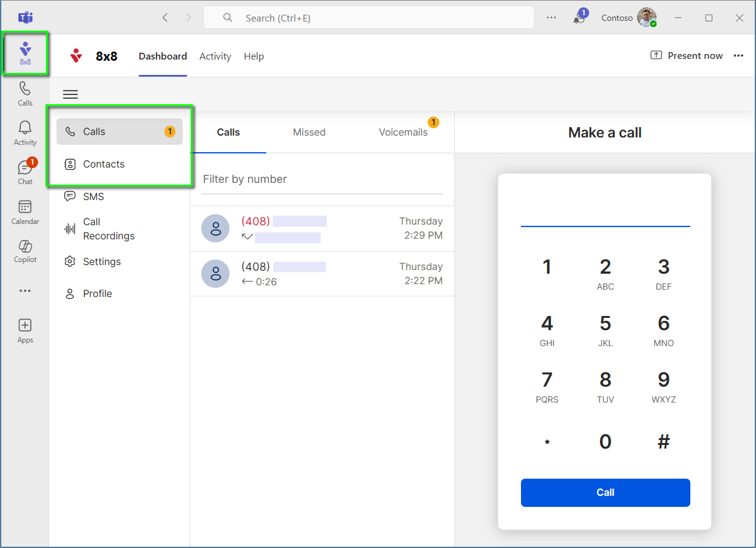Image resolution: width=756 pixels, height=548 pixels.
Task: Open Teams Calls from left rail
Action: pyautogui.click(x=25, y=93)
